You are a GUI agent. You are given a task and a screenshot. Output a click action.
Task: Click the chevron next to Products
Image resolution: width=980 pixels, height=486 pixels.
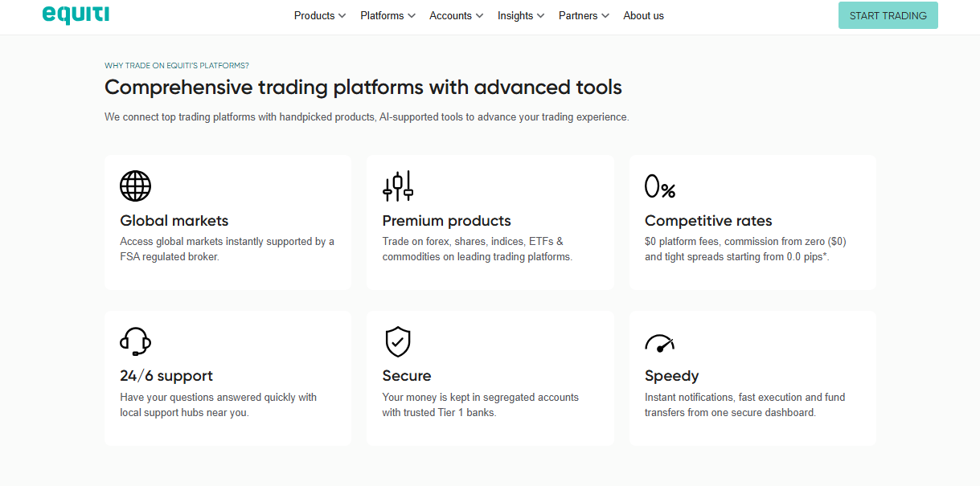click(342, 15)
